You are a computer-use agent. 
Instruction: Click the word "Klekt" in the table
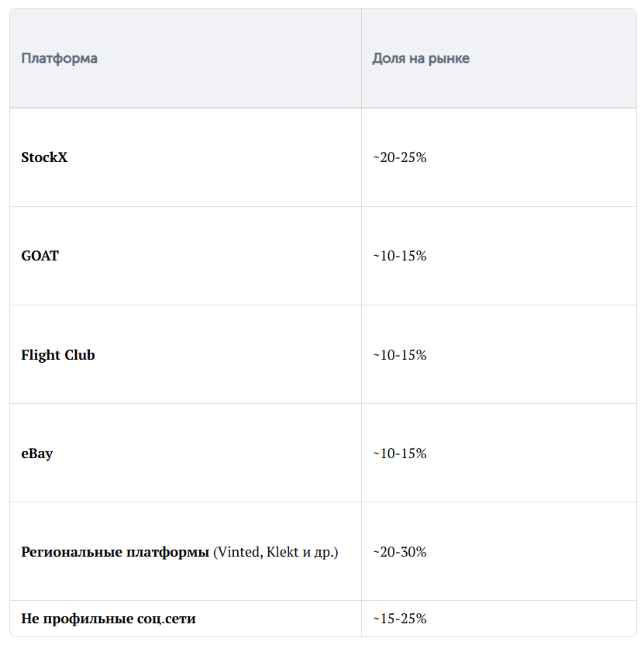point(282,552)
